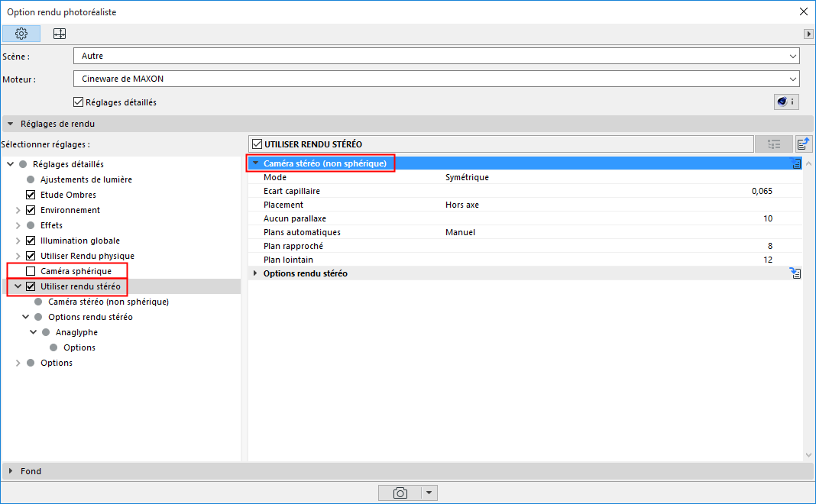Open the Scène dropdown showing Autre
Image resolution: width=816 pixels, height=504 pixels.
436,57
